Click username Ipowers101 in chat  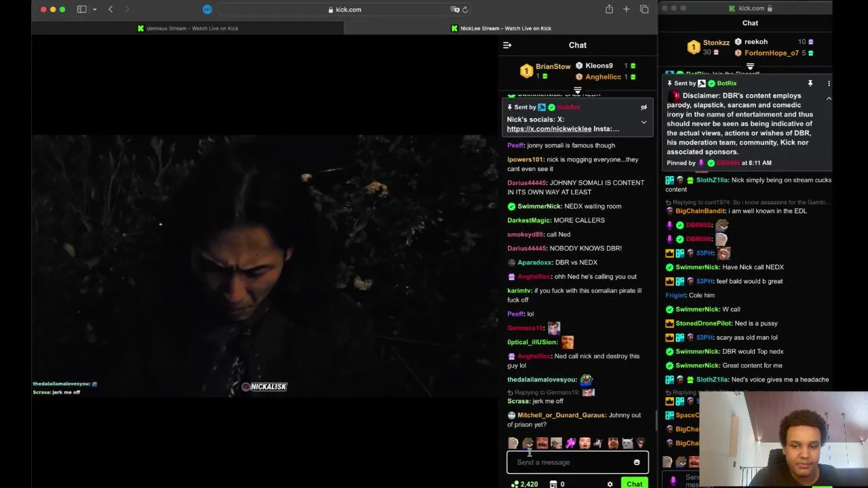(526, 160)
